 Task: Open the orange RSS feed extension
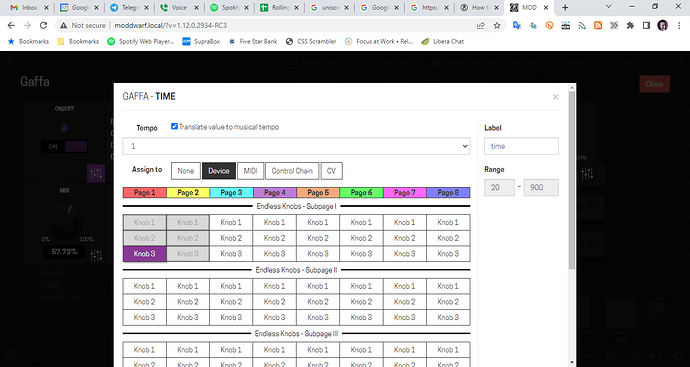[598, 26]
